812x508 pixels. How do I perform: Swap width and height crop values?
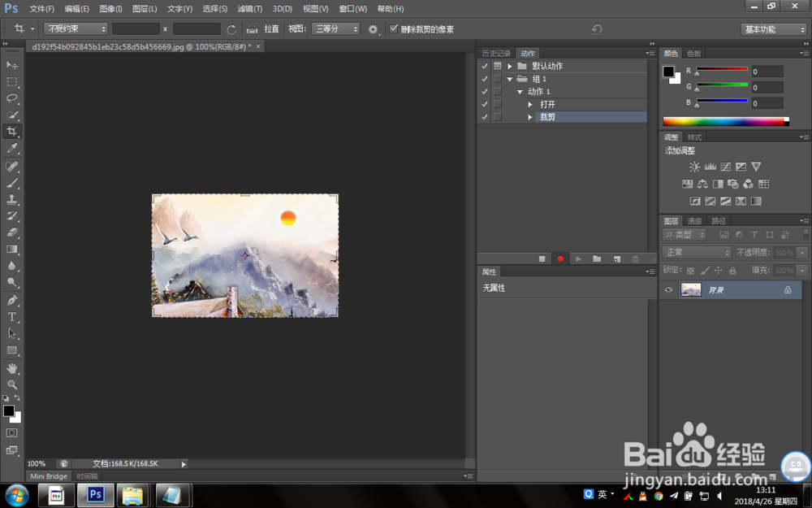point(231,29)
